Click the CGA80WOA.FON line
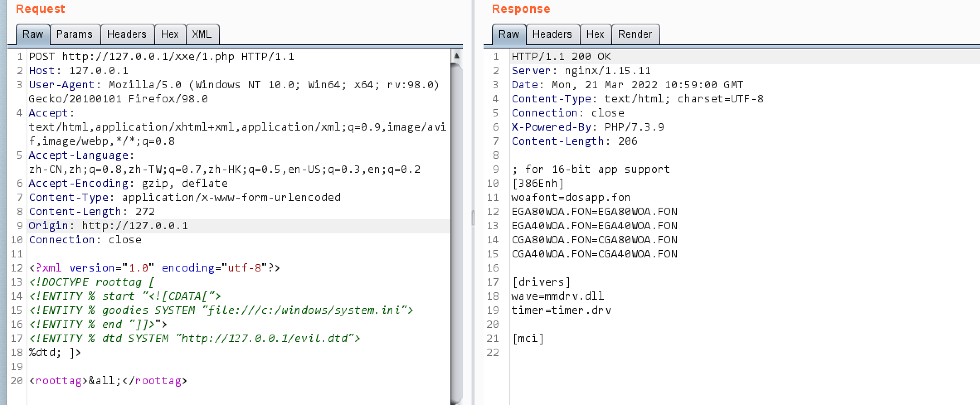Image resolution: width=980 pixels, height=405 pixels. pyautogui.click(x=594, y=240)
